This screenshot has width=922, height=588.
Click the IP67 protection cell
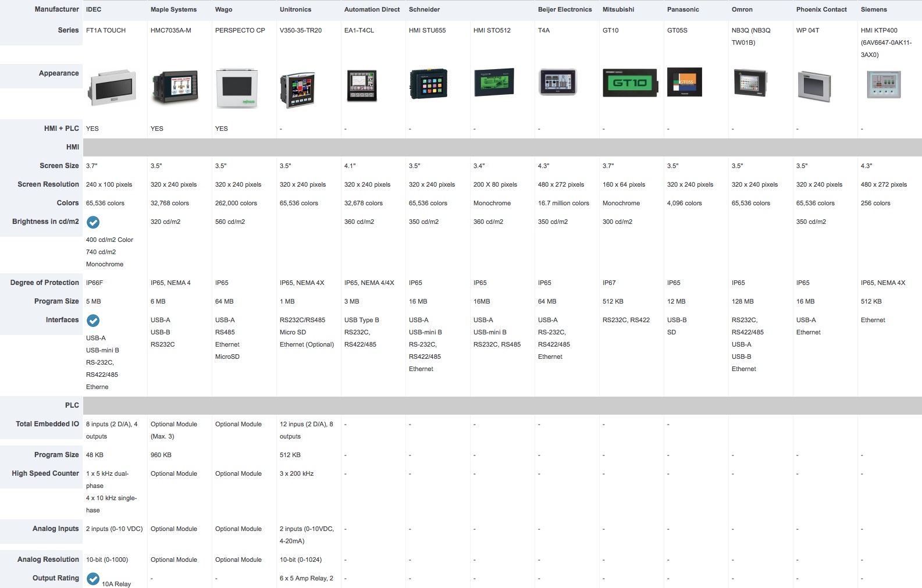609,283
